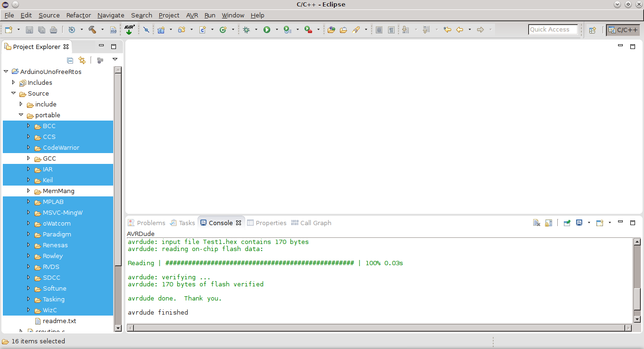
Task: Click the Open Console icon
Action: point(600,223)
